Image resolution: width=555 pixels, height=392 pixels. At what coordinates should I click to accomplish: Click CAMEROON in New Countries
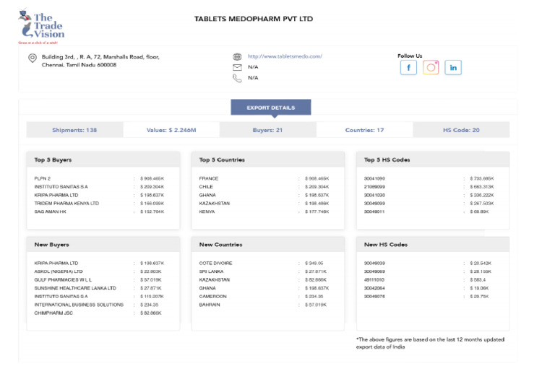(212, 296)
